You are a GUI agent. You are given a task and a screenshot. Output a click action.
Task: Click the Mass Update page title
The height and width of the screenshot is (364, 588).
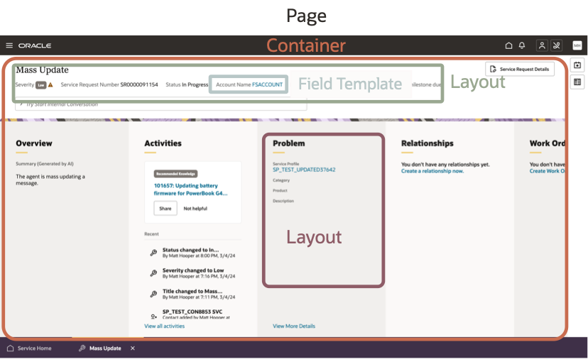click(x=42, y=70)
